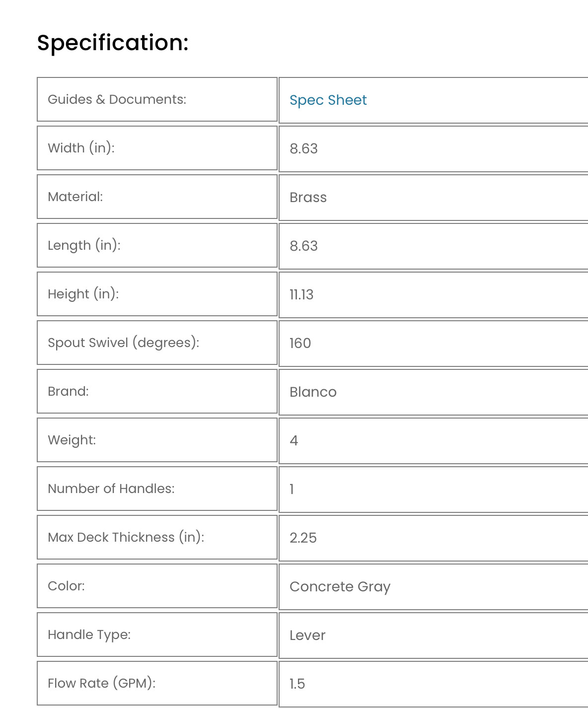Select the Brass material value
This screenshot has height=709, width=588.
click(308, 198)
